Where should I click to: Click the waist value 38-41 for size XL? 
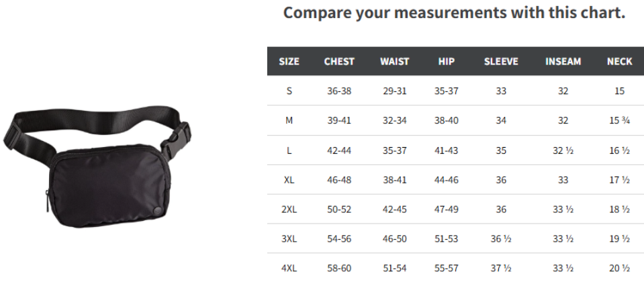[395, 180]
